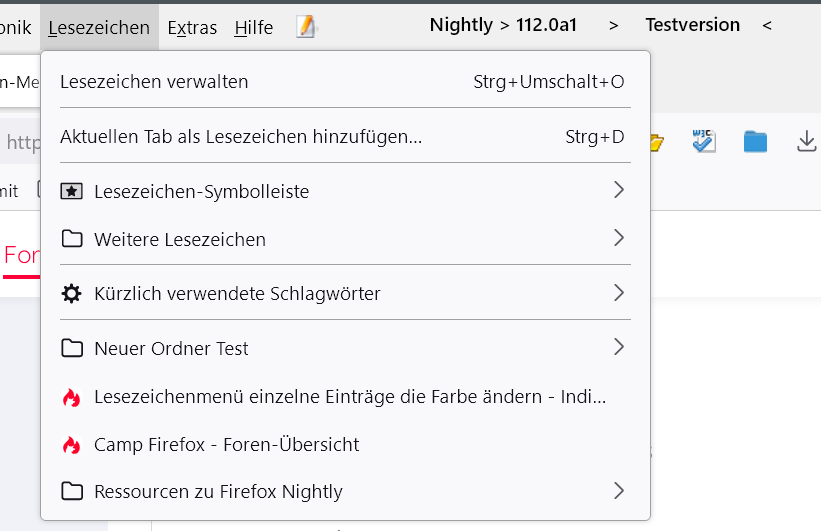This screenshot has width=821, height=531.
Task: Expand Lesezeichen-Symbolleiste submenu arrow
Action: (618, 190)
